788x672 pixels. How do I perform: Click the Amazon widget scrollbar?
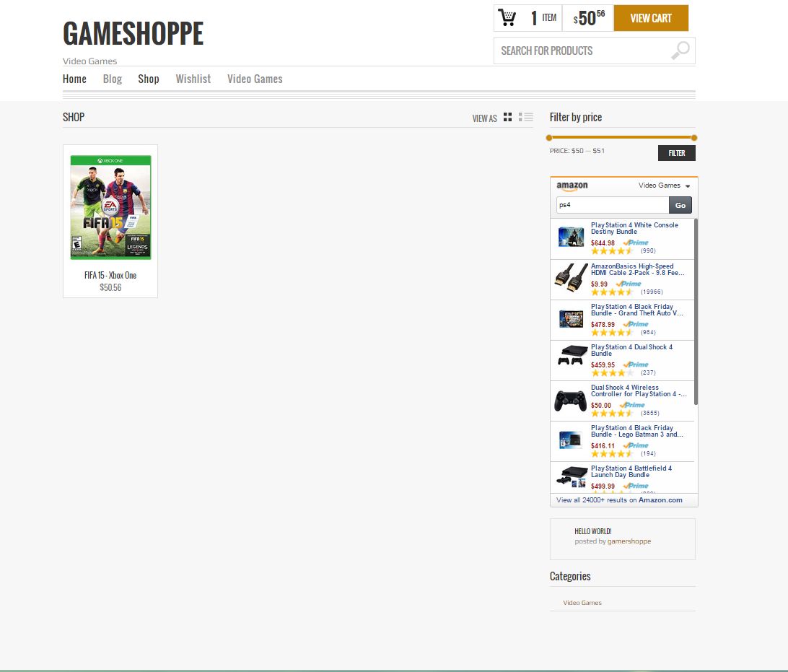tap(696, 312)
